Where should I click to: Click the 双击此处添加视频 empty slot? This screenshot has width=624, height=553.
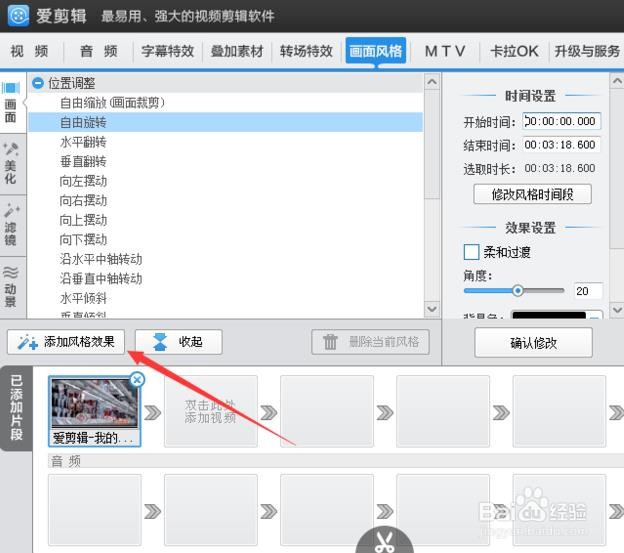click(211, 411)
